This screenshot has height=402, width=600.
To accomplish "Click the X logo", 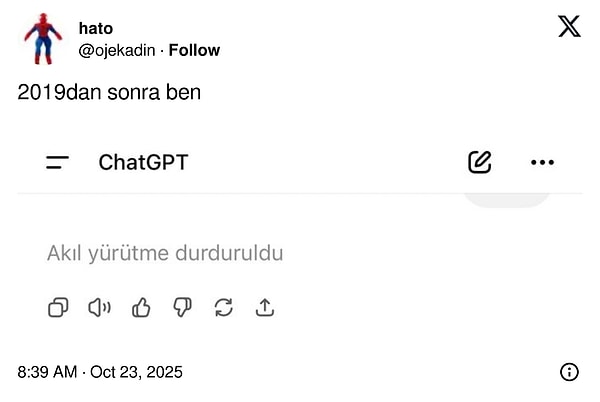I will point(569,27).
